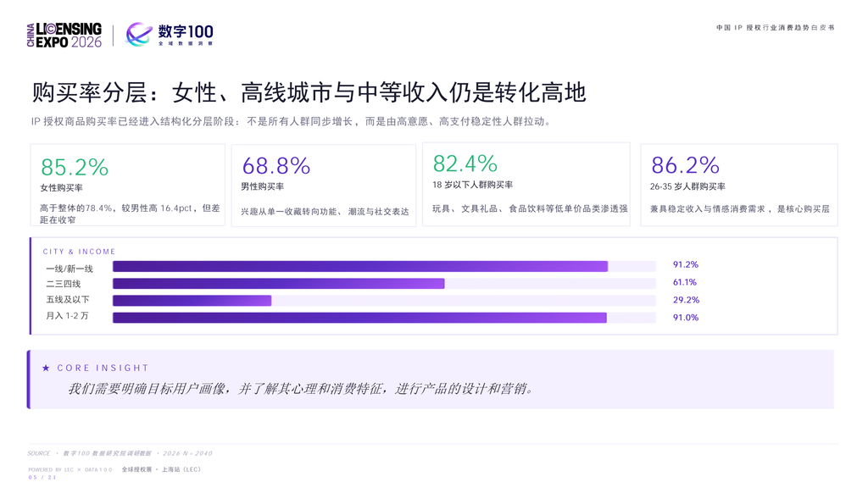Select the 82.4% 18岁以下人群购买率 card

coord(526,184)
